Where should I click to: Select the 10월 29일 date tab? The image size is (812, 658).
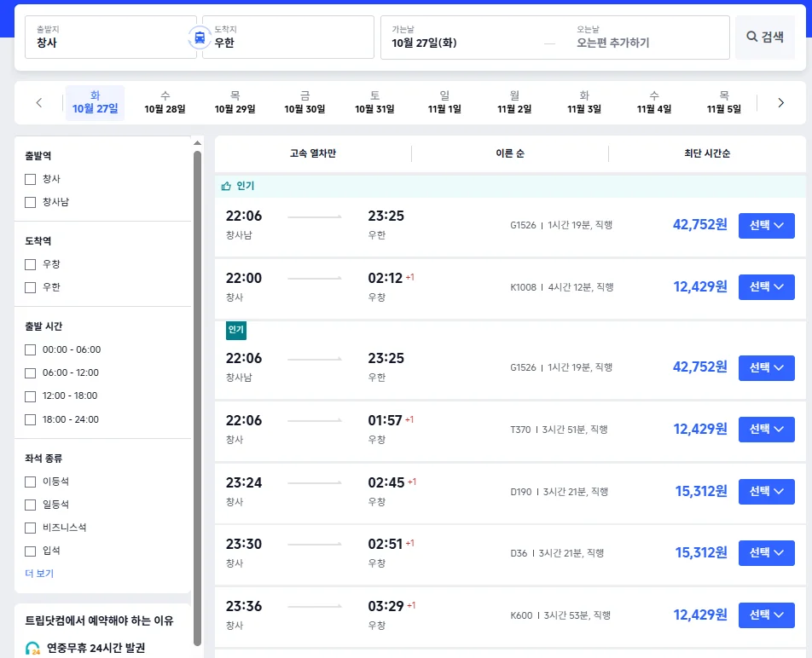pos(235,102)
